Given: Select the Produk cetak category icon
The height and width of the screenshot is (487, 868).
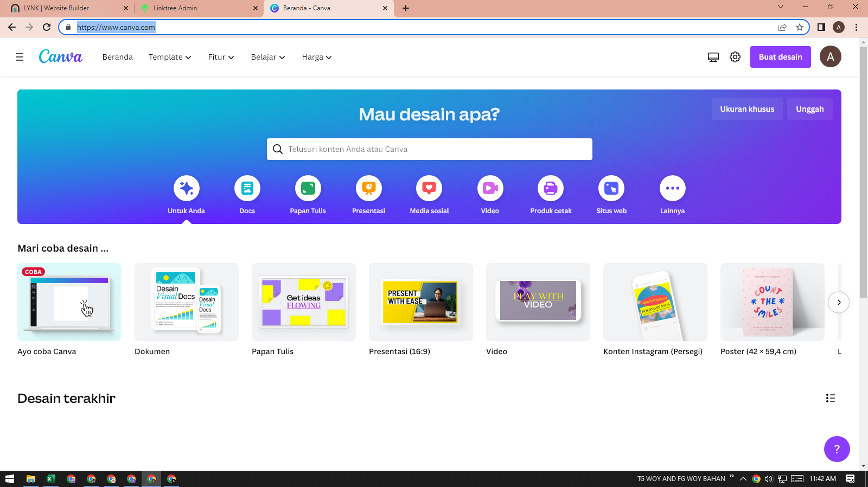Looking at the screenshot, I should [551, 188].
